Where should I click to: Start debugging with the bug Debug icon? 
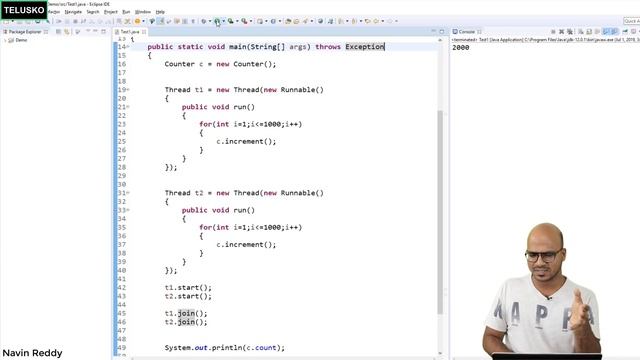click(203, 21)
